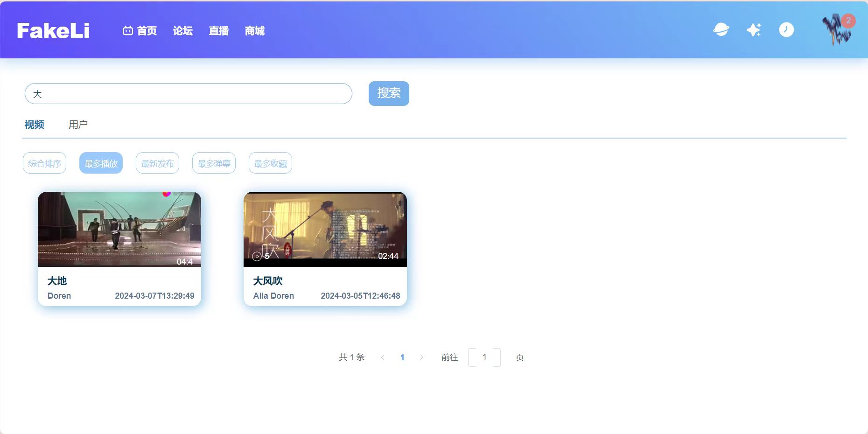Sort results by 最多播放
This screenshot has width=868, height=434.
pos(101,163)
